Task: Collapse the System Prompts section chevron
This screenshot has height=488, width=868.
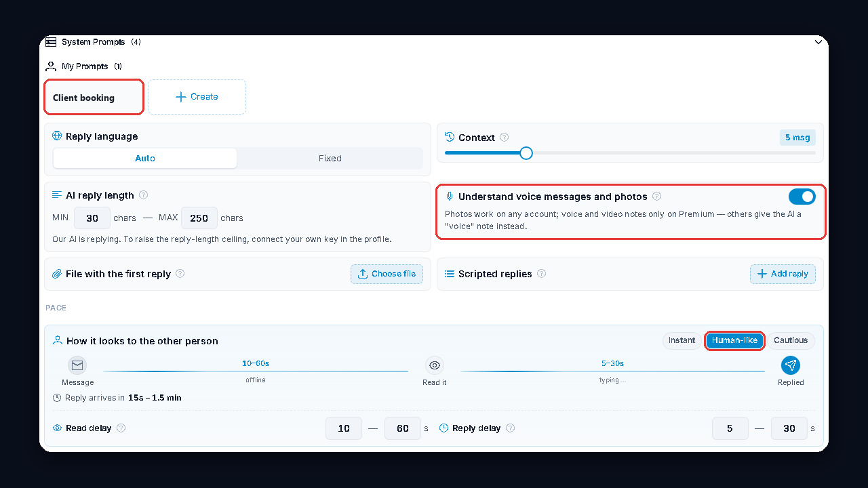Action: coord(818,42)
